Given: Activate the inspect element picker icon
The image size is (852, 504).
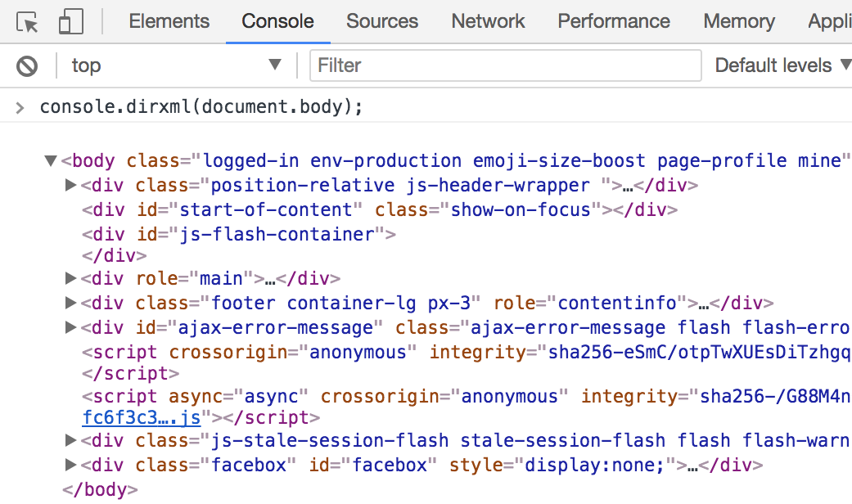Looking at the screenshot, I should click(28, 22).
